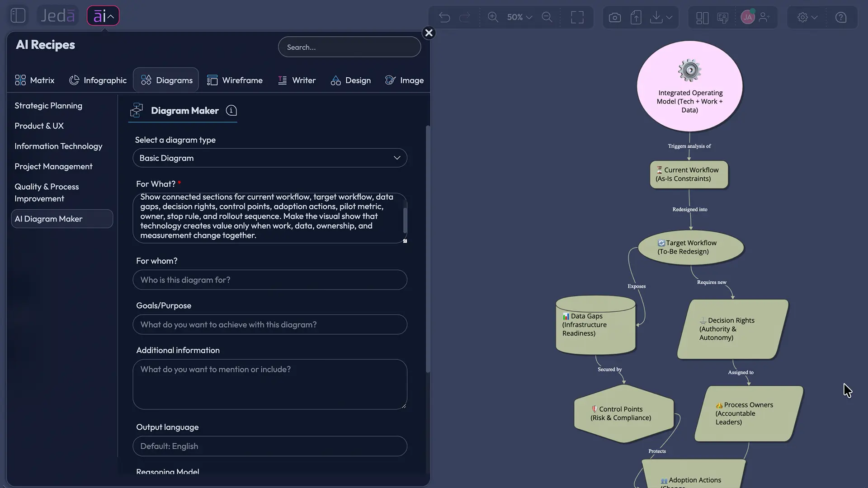Switch to the Design tab
Screen dimensions: 868x488
click(x=350, y=80)
